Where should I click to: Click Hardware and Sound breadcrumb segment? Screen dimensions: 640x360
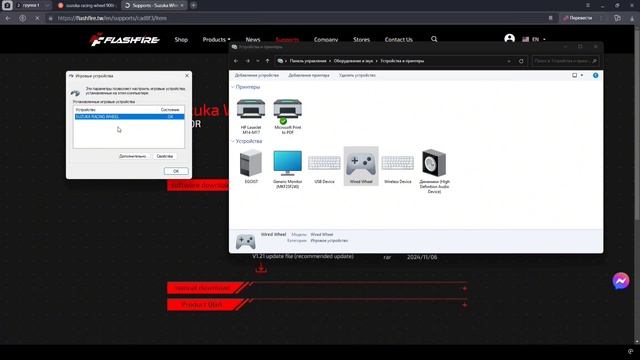[353, 61]
